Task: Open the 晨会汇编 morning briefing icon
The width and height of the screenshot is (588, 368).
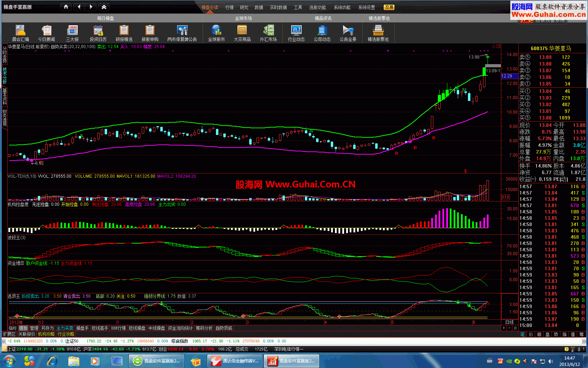Action: [20, 33]
